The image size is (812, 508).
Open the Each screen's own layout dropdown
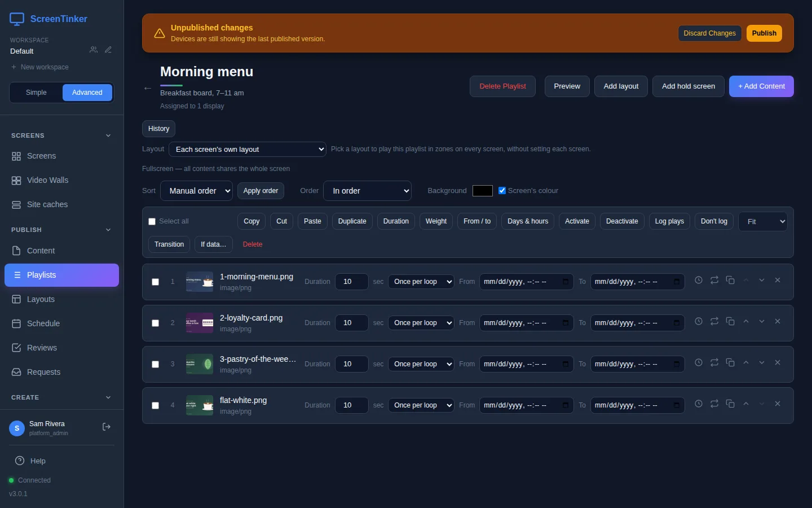tap(248, 150)
